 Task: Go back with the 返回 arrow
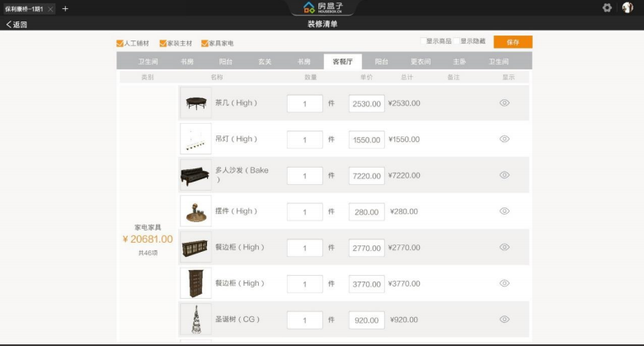pos(16,24)
